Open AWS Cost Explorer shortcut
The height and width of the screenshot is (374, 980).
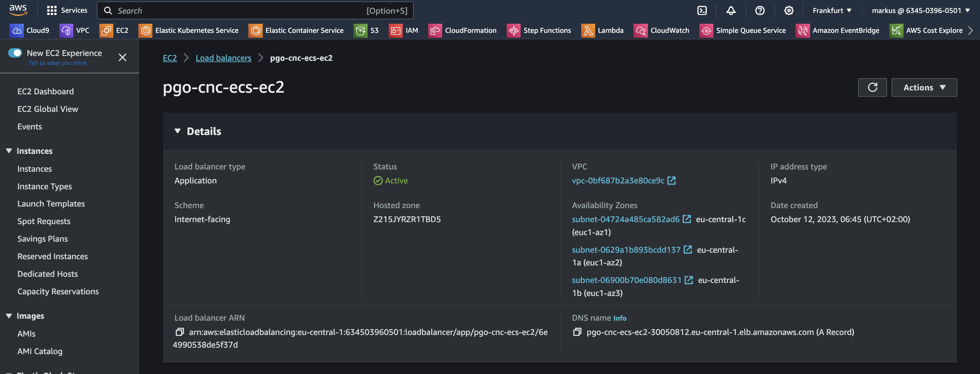926,30
